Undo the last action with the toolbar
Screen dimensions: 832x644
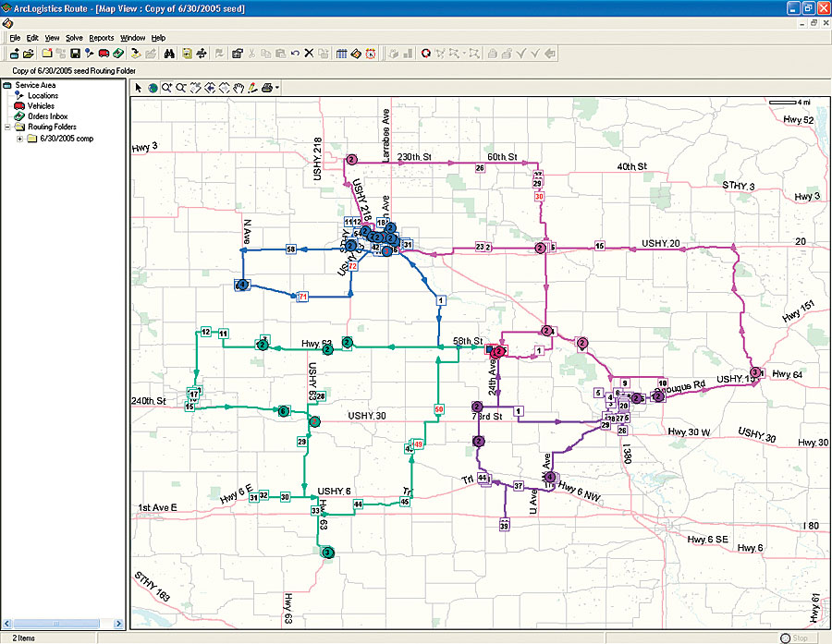[x=295, y=54]
